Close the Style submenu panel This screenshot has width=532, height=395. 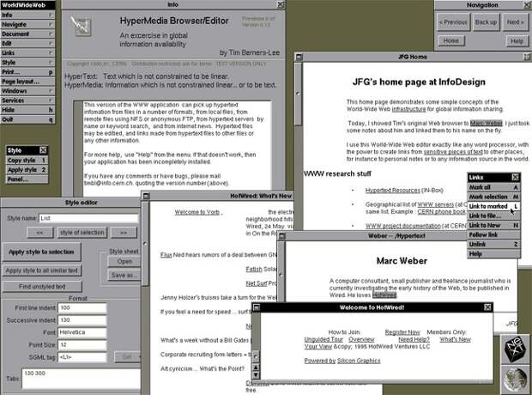point(44,150)
